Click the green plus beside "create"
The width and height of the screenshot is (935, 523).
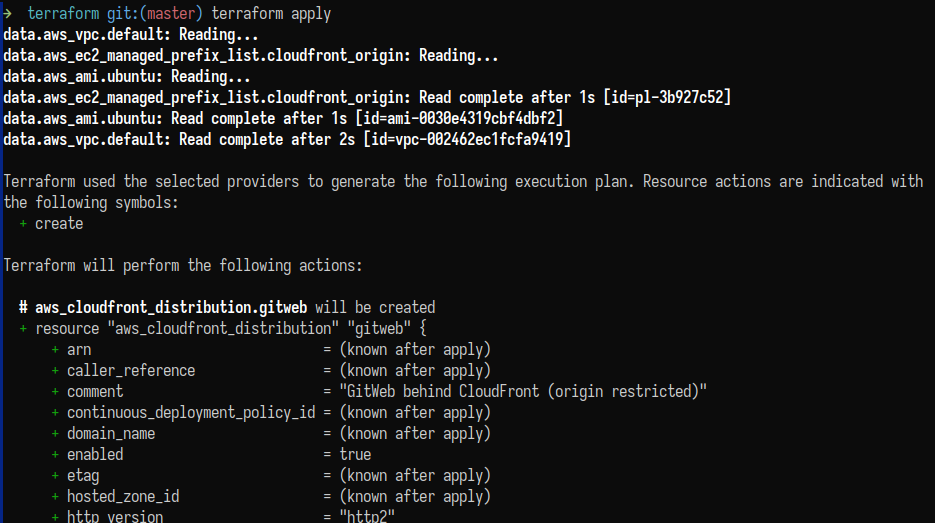[x=23, y=224]
